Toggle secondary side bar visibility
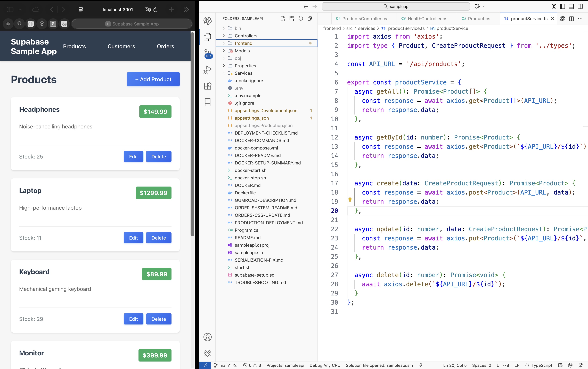The image size is (588, 369). click(580, 6)
